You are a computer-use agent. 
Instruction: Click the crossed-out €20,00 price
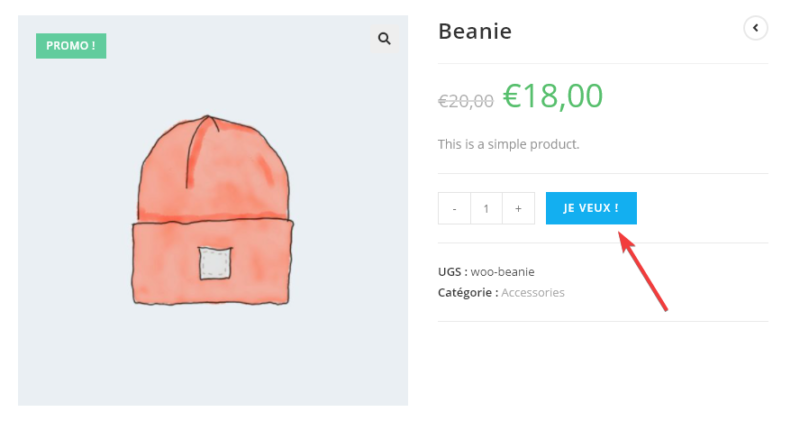[x=466, y=100]
